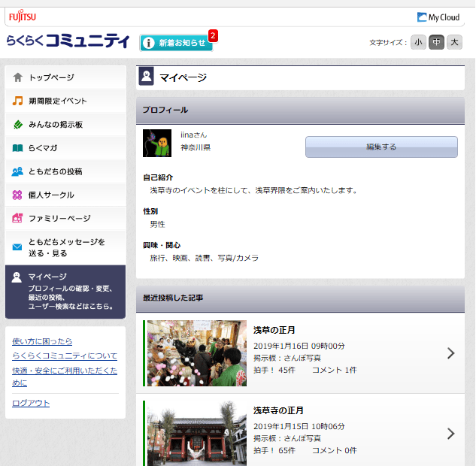Image resolution: width=476 pixels, height=466 pixels.
Task: Open the 浅草の正月 post thumbnail
Action: (x=197, y=353)
